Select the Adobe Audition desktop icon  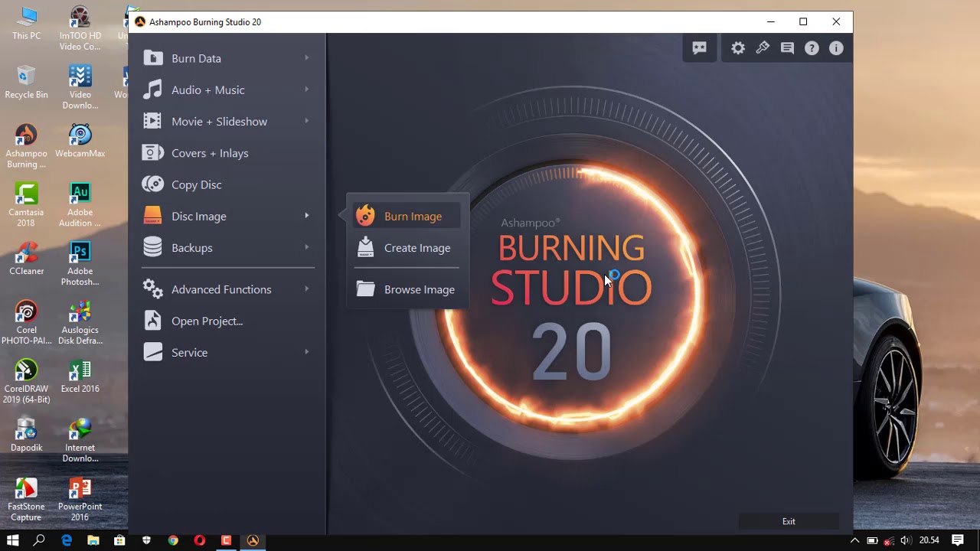80,205
